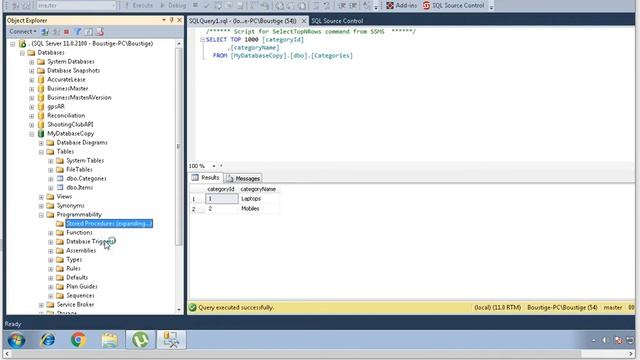Select the FileTables folder
Image resolution: width=640 pixels, height=360 pixels.
coord(79,169)
